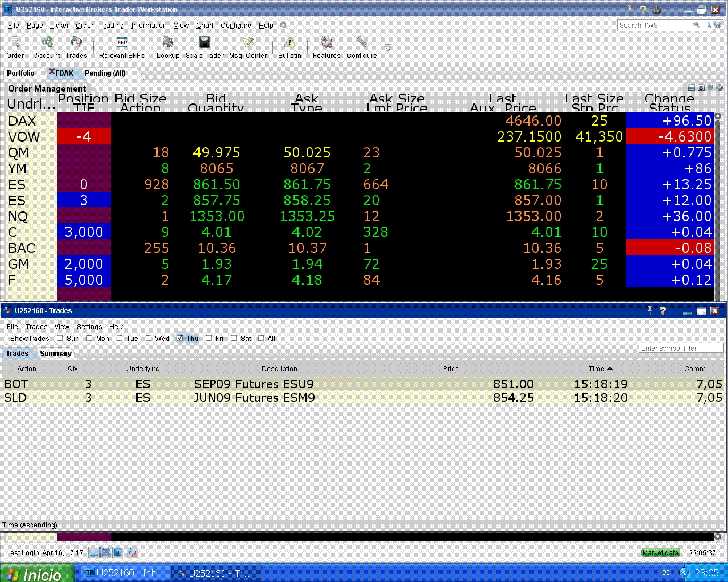
Task: Select the SLD JUN09 Futures ESM9 trade row
Action: point(363,398)
